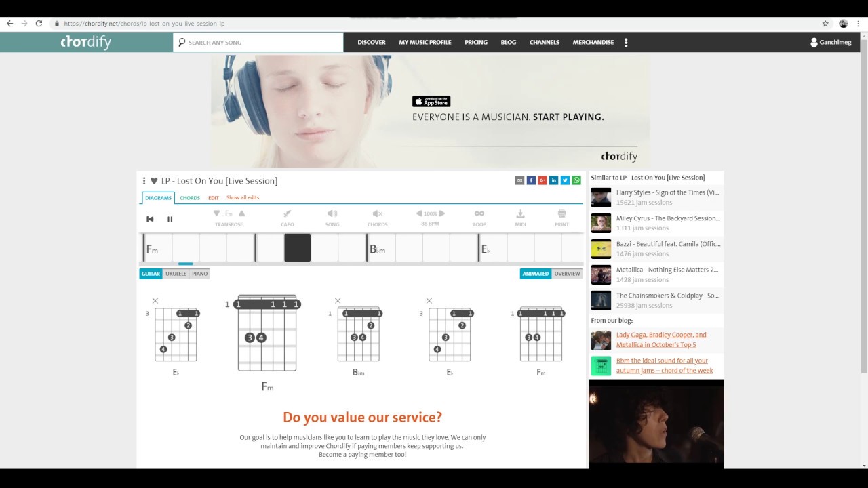Click Harry Styles song thumbnail
The height and width of the screenshot is (488, 868).
point(601,197)
